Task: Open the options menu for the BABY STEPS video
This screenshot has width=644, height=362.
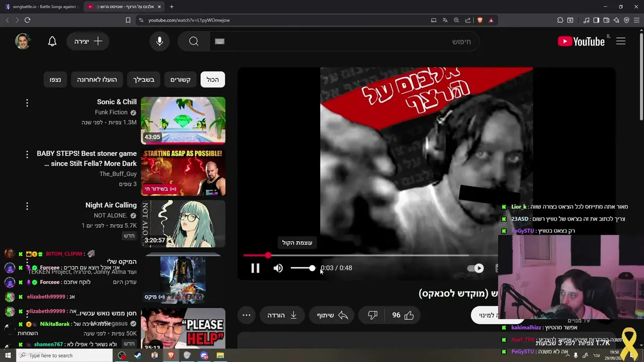Action: [x=27, y=154]
